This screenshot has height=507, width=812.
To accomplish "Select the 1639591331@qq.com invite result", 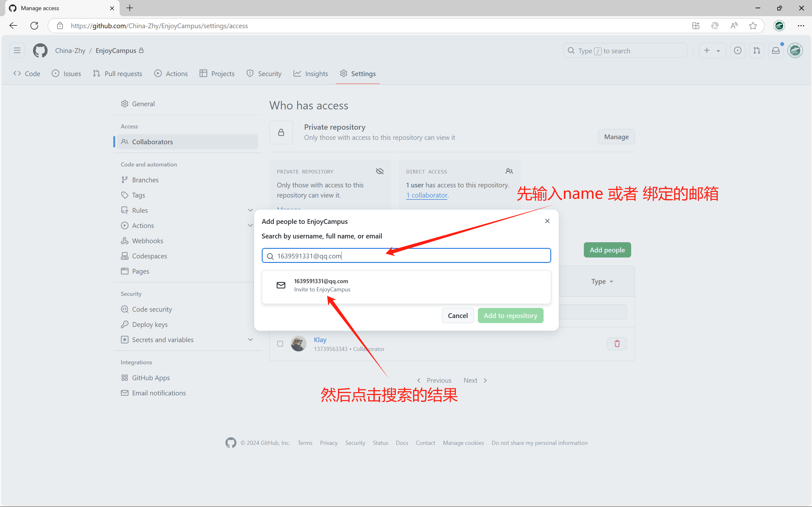I will coord(406,287).
